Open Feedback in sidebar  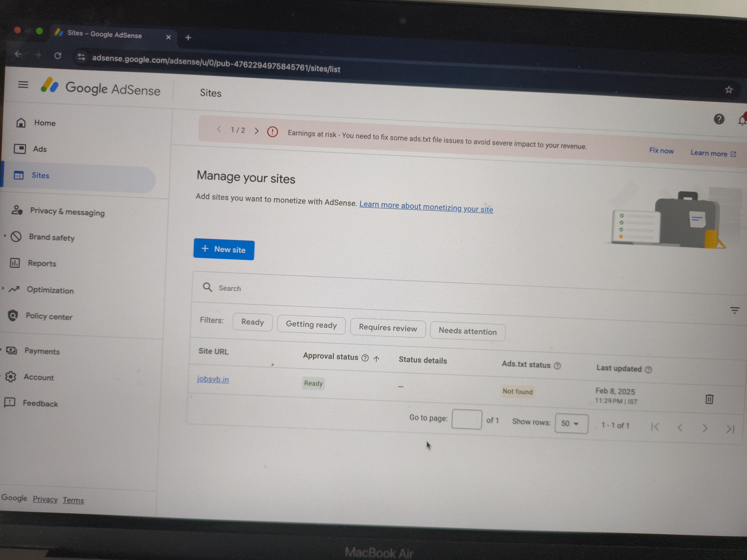click(31, 403)
